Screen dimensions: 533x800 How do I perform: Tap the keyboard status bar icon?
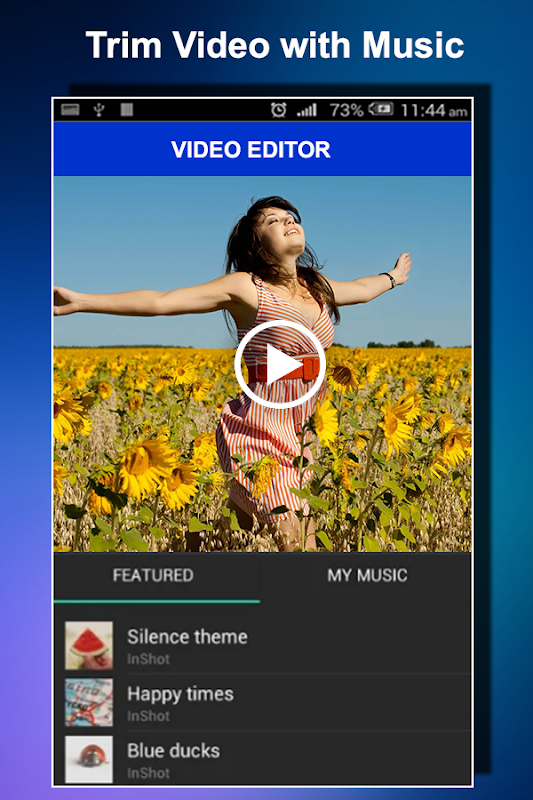(x=70, y=109)
